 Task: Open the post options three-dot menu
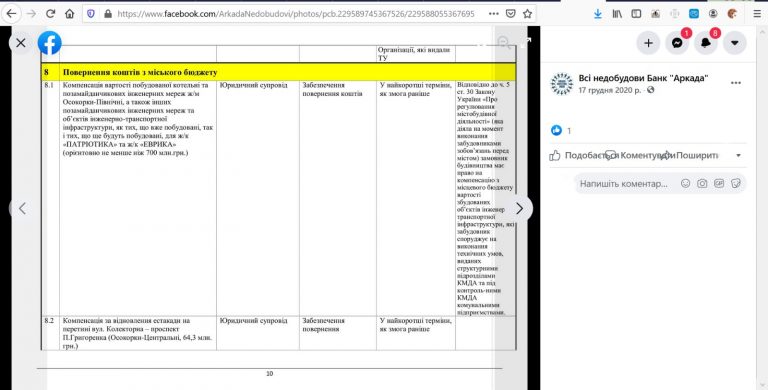[x=736, y=83]
